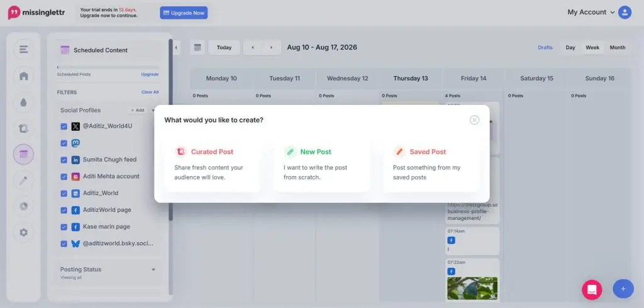Screen dimensions: 644x308
Task: Uncheck the Mastodon profile checkbox
Action: 64,143
